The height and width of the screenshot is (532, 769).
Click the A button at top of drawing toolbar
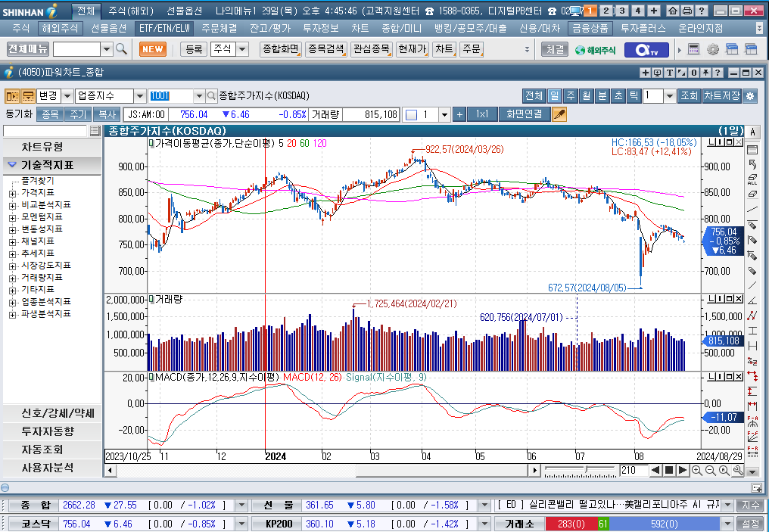(752, 132)
